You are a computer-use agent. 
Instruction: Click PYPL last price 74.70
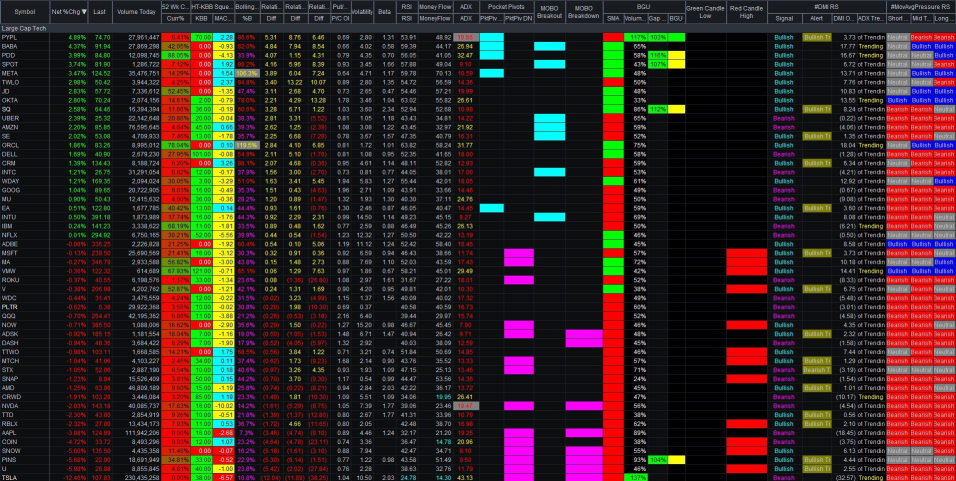pyautogui.click(x=100, y=38)
